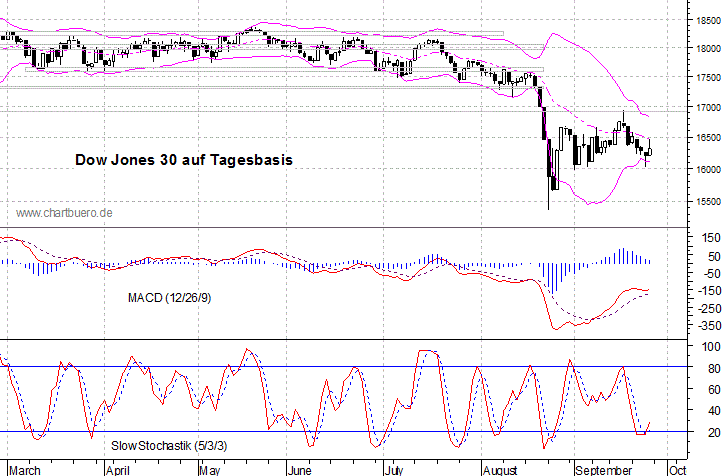Select the August label on the time axis

[x=500, y=470]
